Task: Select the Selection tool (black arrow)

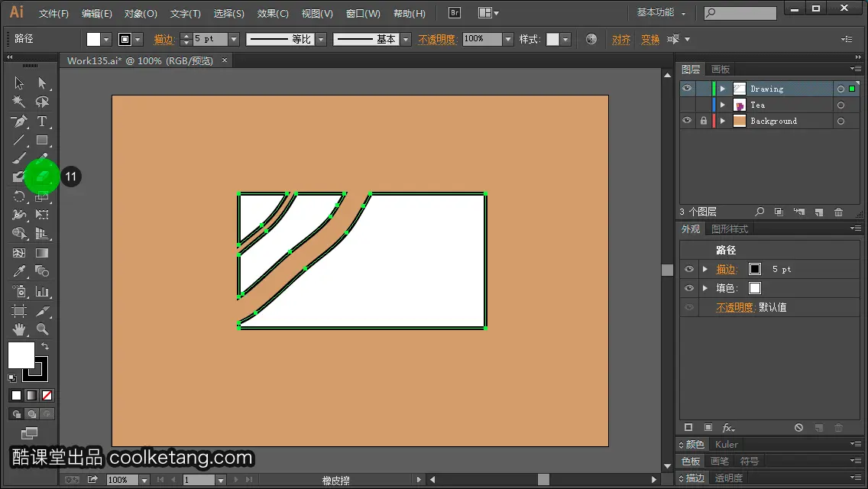Action: 19,83
